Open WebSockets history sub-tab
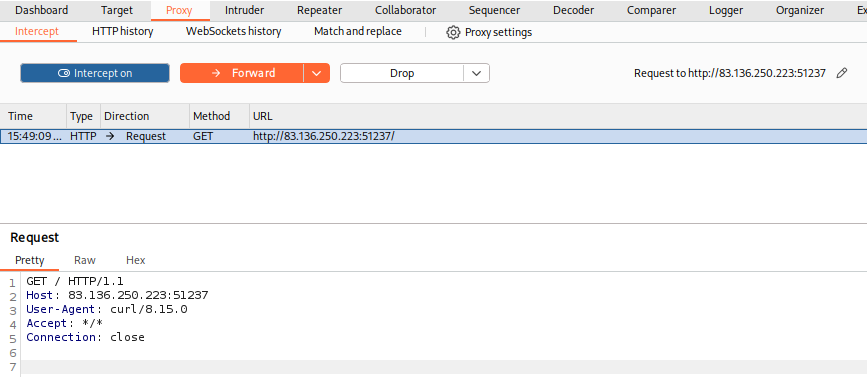The image size is (867, 377). (233, 32)
